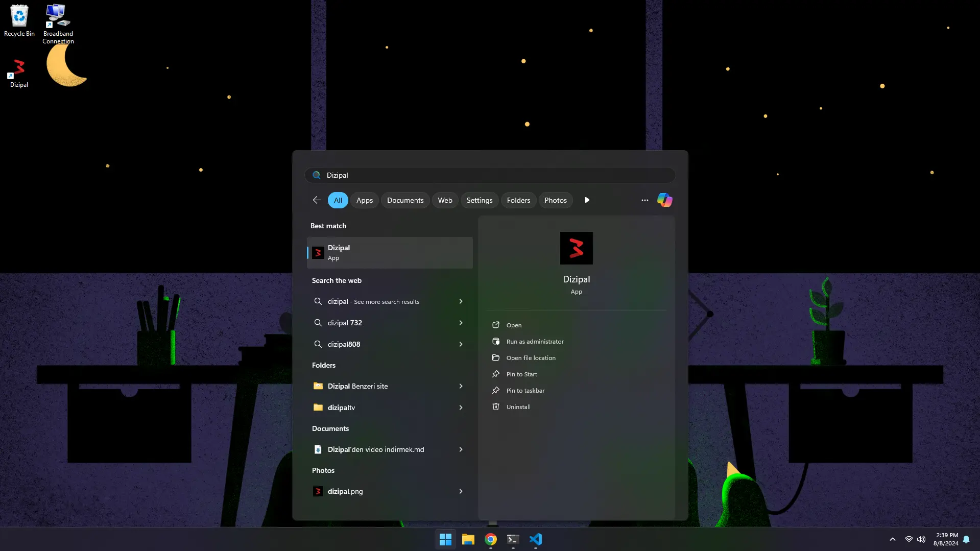Choose Run as administrator

point(535,342)
